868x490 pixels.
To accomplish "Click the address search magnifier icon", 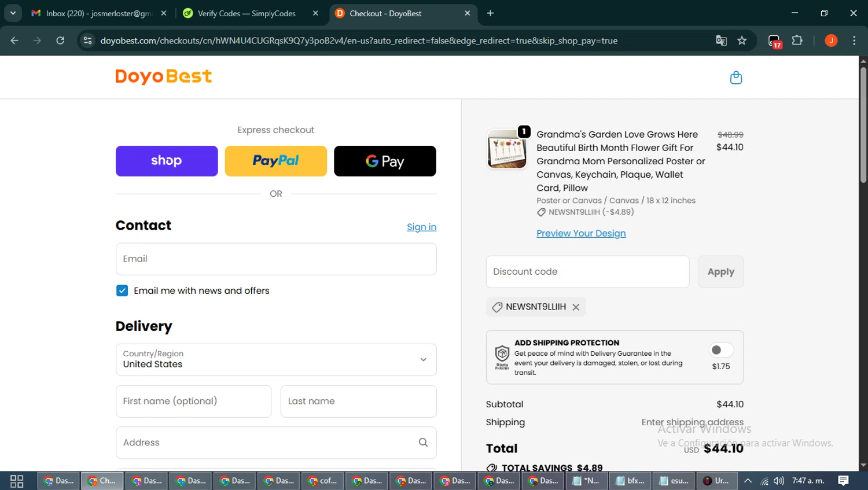I will [423, 443].
